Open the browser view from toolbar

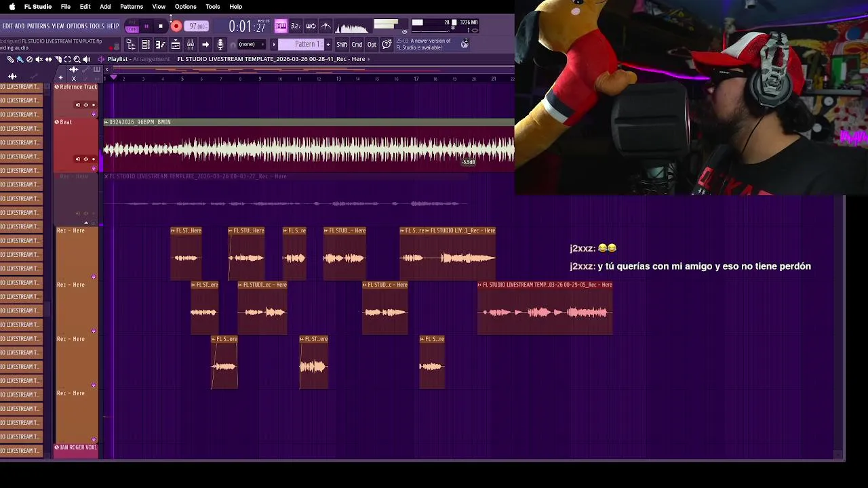click(132, 44)
